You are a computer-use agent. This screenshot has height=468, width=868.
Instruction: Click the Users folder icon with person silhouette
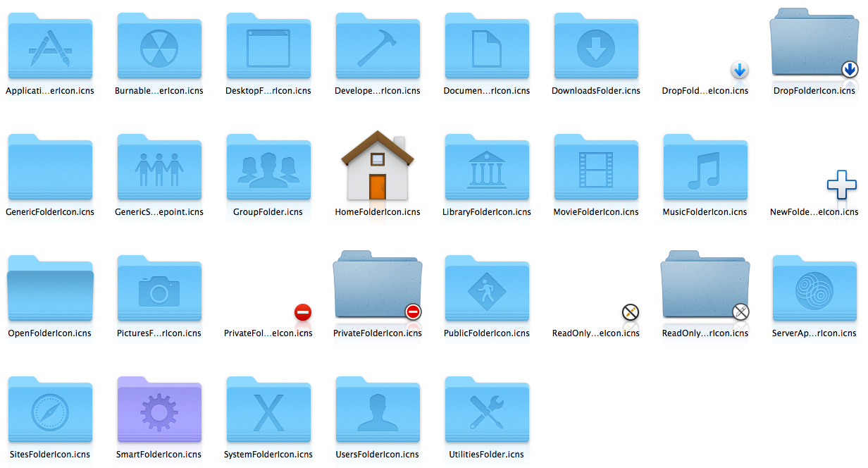click(x=378, y=409)
